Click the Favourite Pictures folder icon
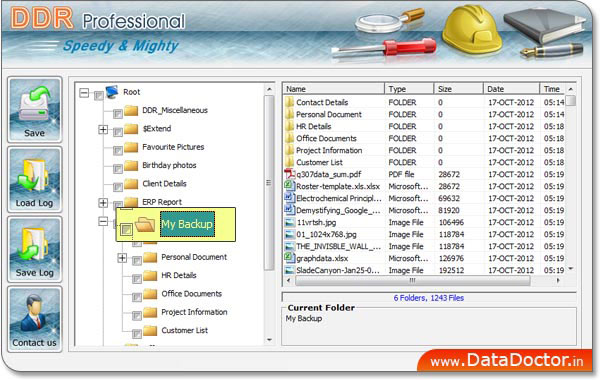The height and width of the screenshot is (380, 600). coord(131,147)
